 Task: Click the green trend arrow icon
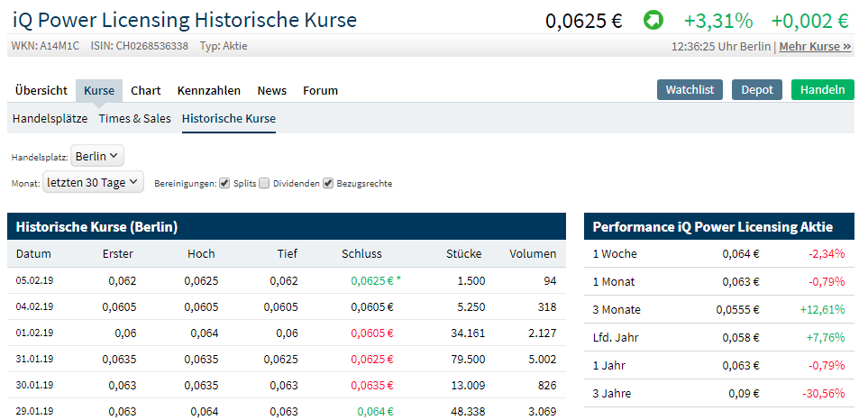[x=653, y=19]
